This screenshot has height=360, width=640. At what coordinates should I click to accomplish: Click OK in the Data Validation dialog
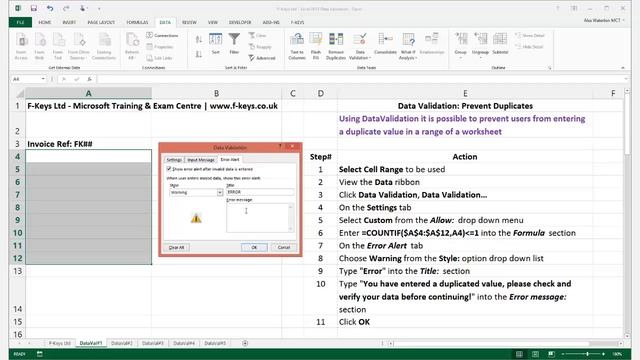tap(254, 247)
